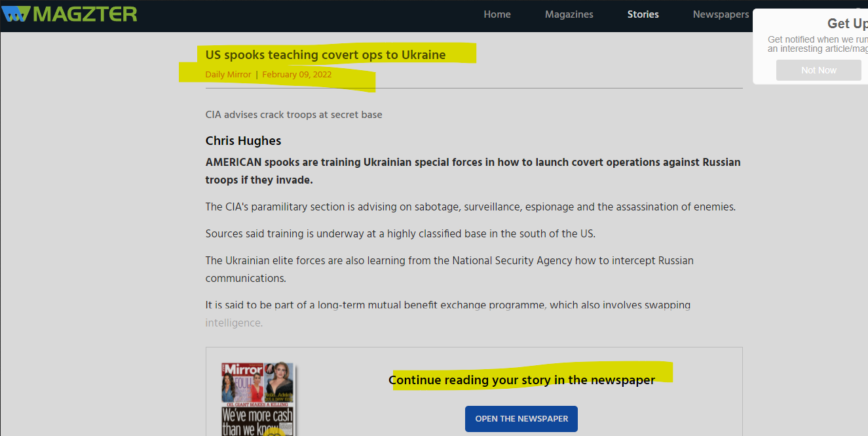
Task: Open the Newspapers section
Action: point(721,14)
